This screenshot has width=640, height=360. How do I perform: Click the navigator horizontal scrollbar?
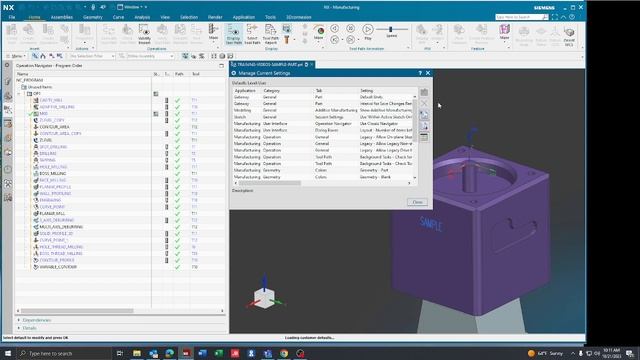78,311
